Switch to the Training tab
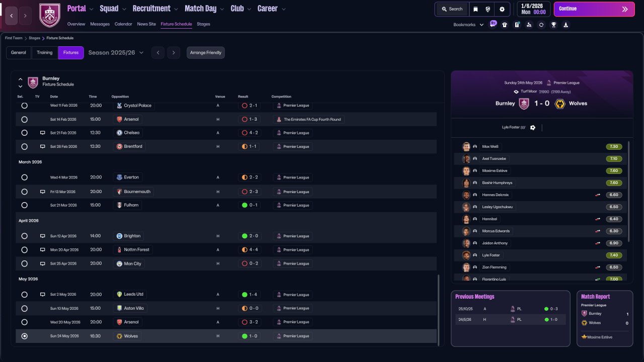 (45, 53)
